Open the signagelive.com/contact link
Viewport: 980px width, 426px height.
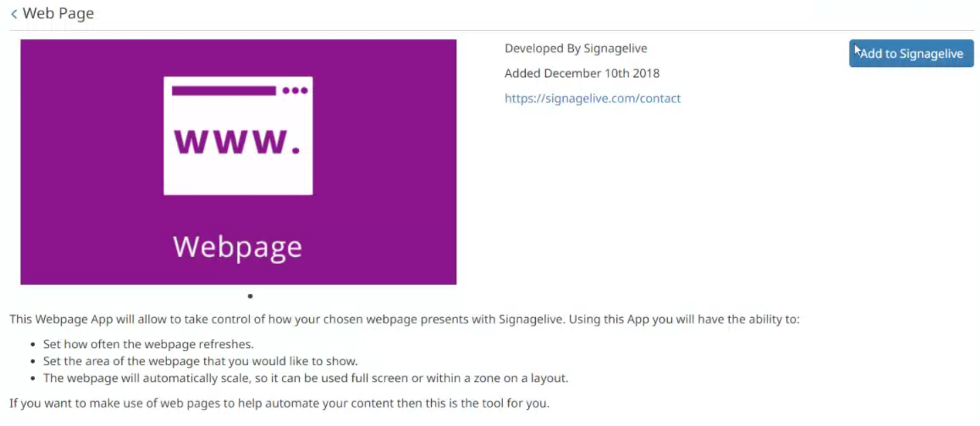coord(593,98)
